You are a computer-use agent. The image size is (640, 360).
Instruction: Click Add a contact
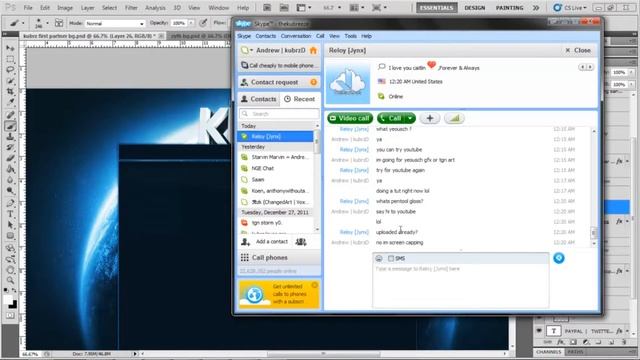pos(266,242)
